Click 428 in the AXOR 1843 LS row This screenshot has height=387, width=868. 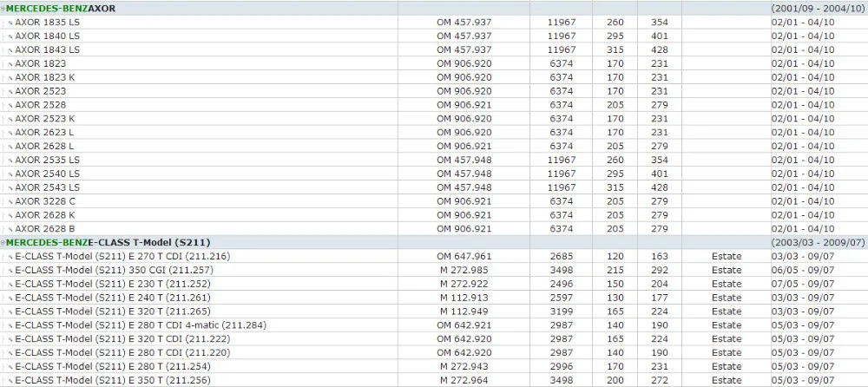660,49
